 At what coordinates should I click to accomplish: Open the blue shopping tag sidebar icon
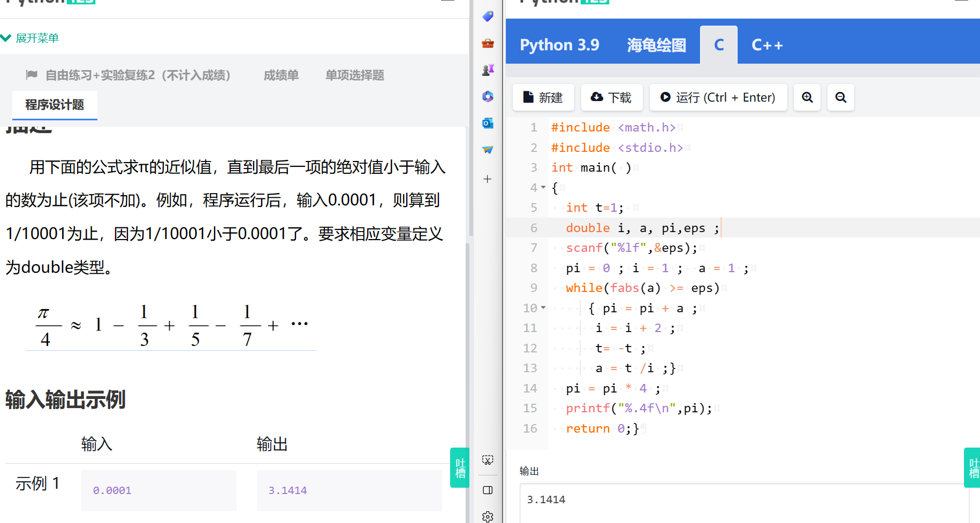pyautogui.click(x=488, y=17)
